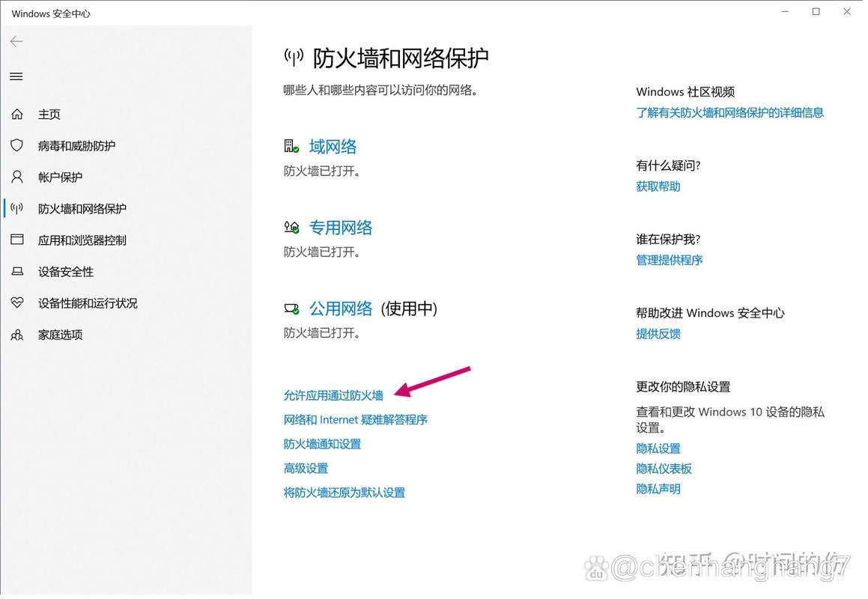Click the window icon for 应用和浏览器控制
Image resolution: width=868 pixels, height=599 pixels.
(x=17, y=239)
